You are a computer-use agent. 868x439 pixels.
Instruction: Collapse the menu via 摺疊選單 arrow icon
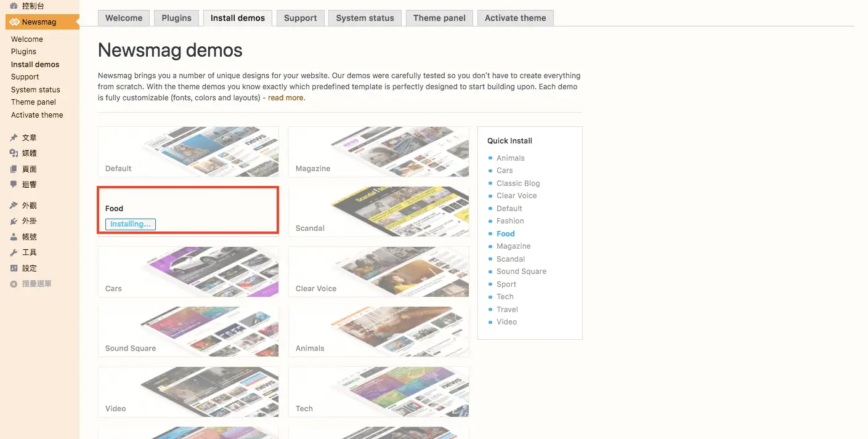click(14, 284)
